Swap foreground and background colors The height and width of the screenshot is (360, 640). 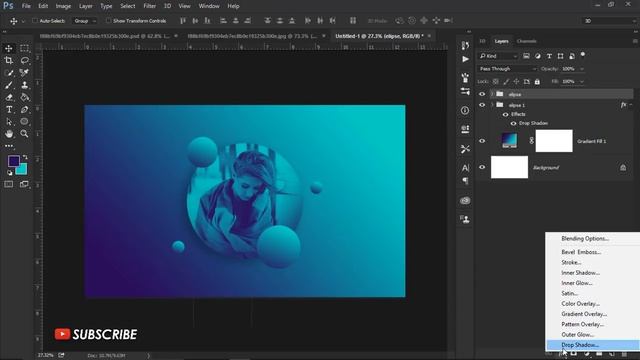pos(25,157)
